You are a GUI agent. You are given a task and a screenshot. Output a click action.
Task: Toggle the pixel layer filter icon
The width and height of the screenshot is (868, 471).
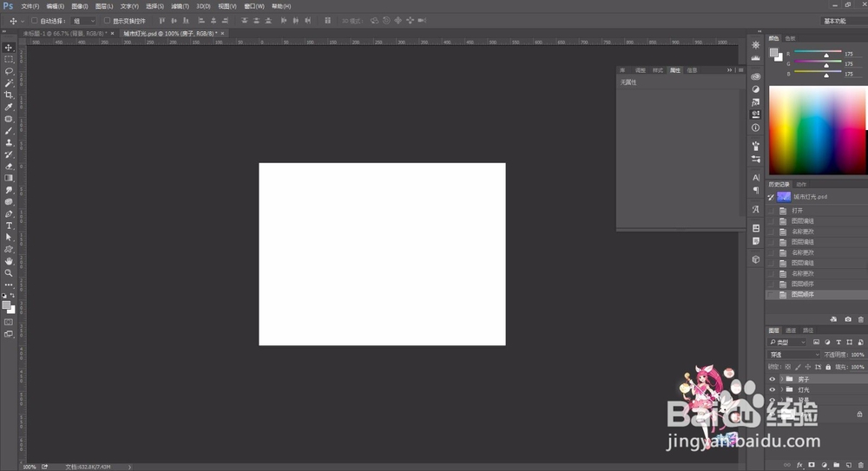pos(816,343)
